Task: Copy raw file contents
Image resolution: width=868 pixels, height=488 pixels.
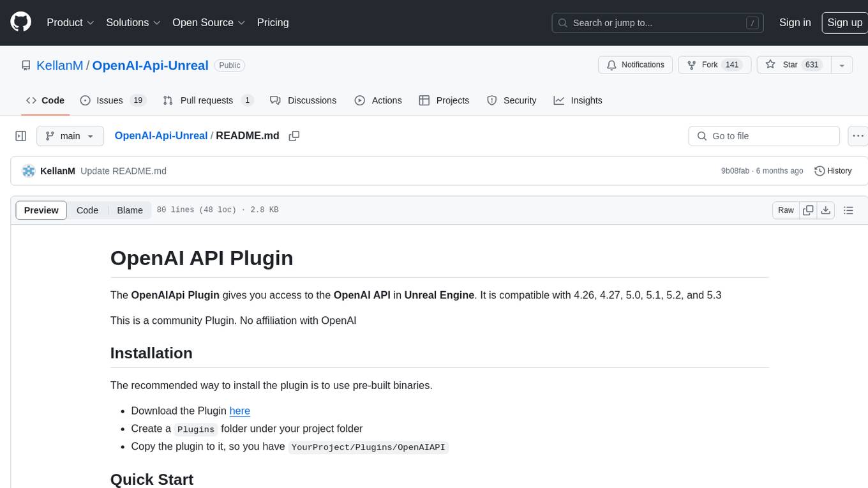Action: pyautogui.click(x=809, y=210)
